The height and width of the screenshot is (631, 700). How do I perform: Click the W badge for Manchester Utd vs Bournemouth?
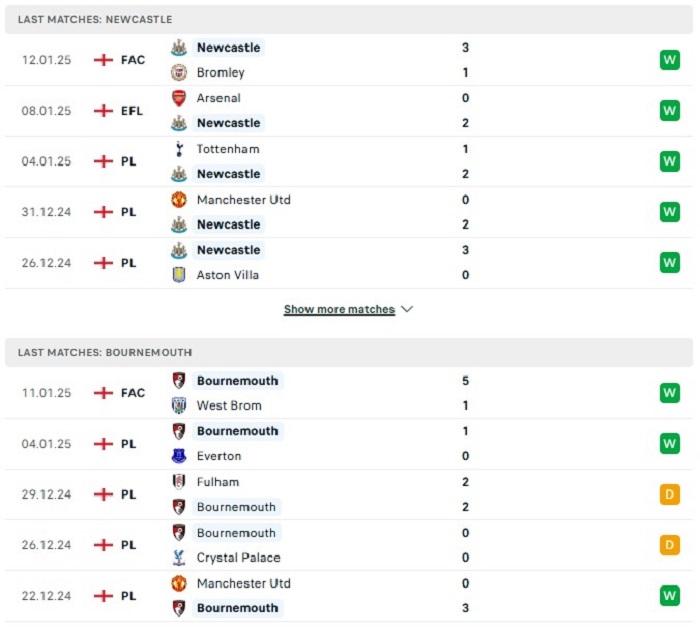click(670, 595)
